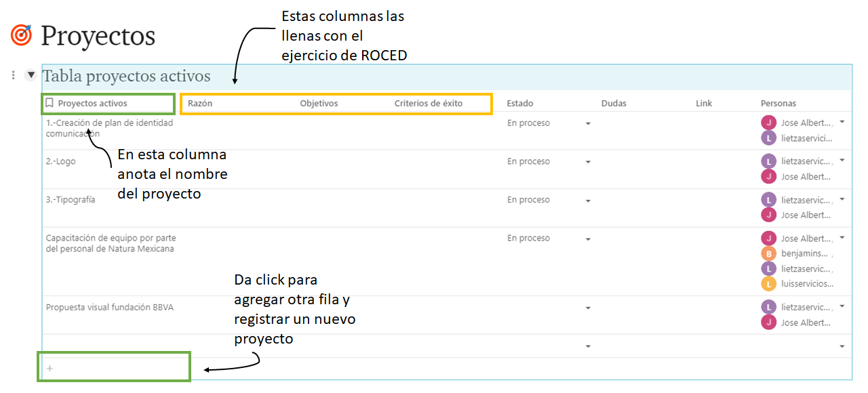Click the plus icon to add new row

coord(50,369)
